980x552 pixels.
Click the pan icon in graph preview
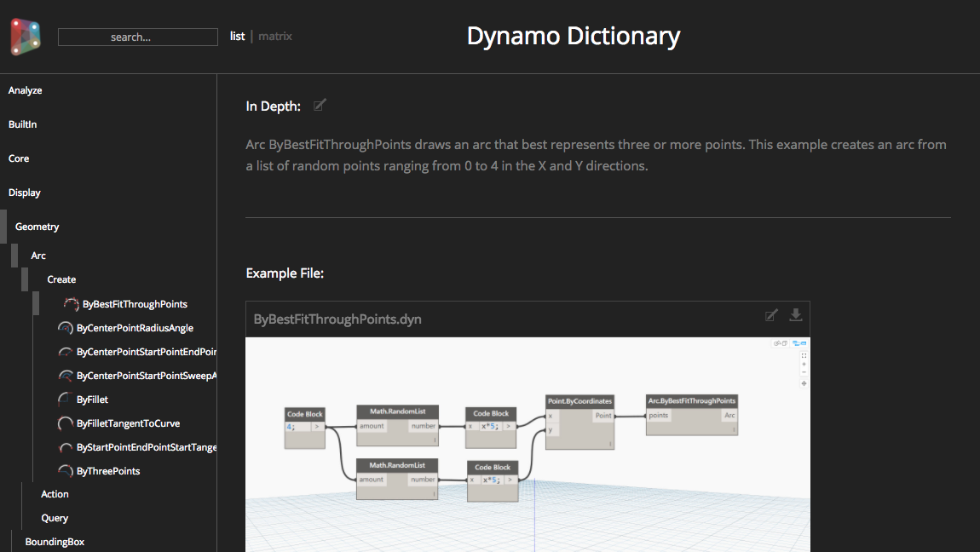coord(804,383)
